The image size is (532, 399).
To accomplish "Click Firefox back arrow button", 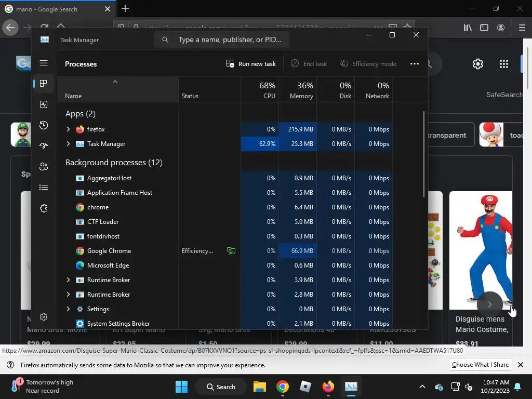I will (10, 28).
